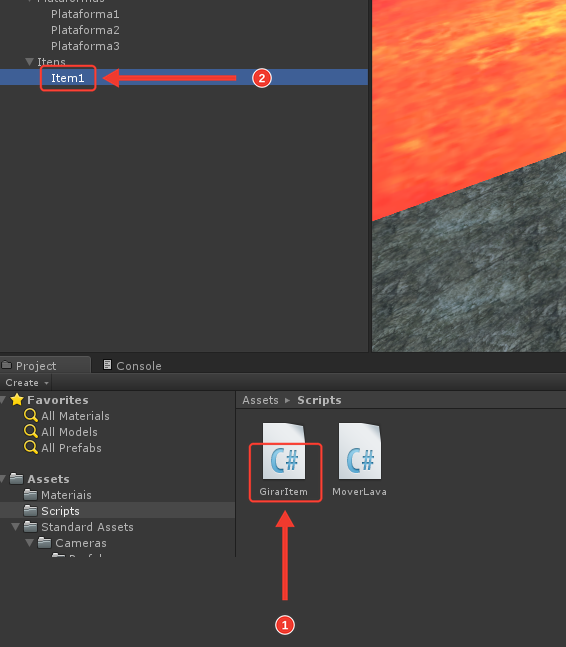Open the Project tab
The height and width of the screenshot is (647, 566).
pos(45,366)
